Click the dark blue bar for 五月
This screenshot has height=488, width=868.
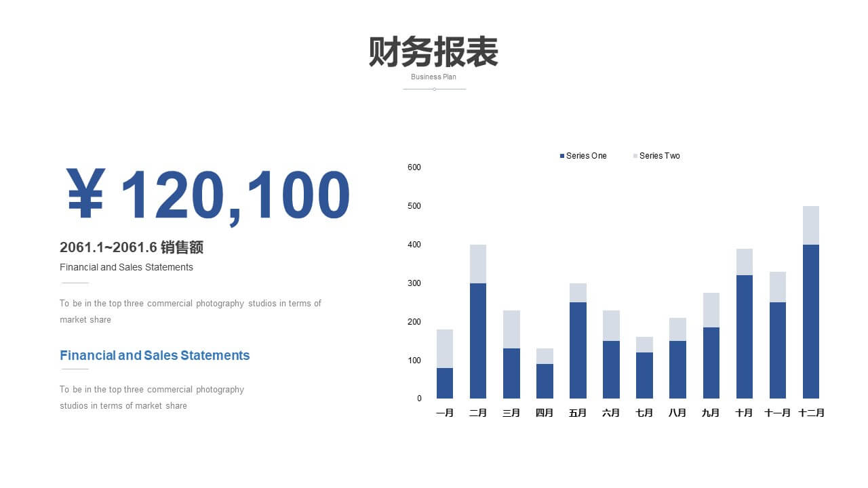[578, 350]
